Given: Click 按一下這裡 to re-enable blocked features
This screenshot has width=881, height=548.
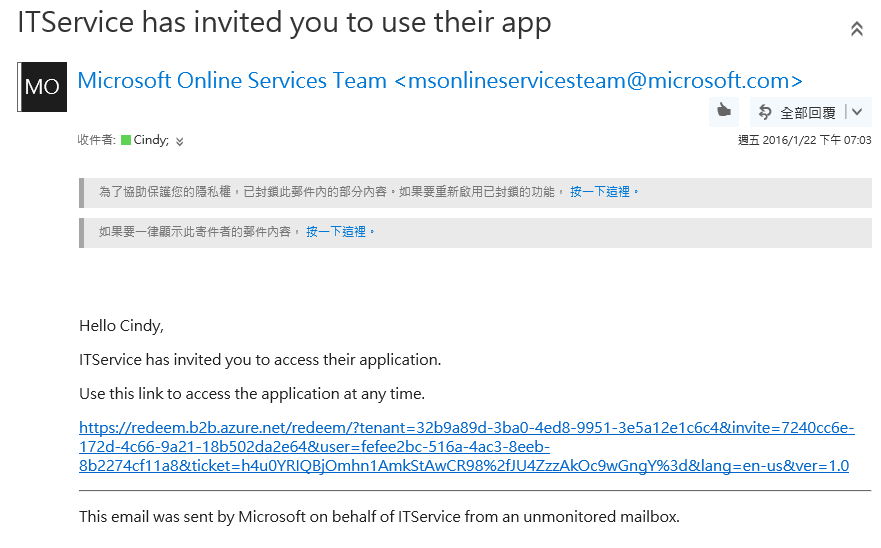Looking at the screenshot, I should [x=600, y=192].
